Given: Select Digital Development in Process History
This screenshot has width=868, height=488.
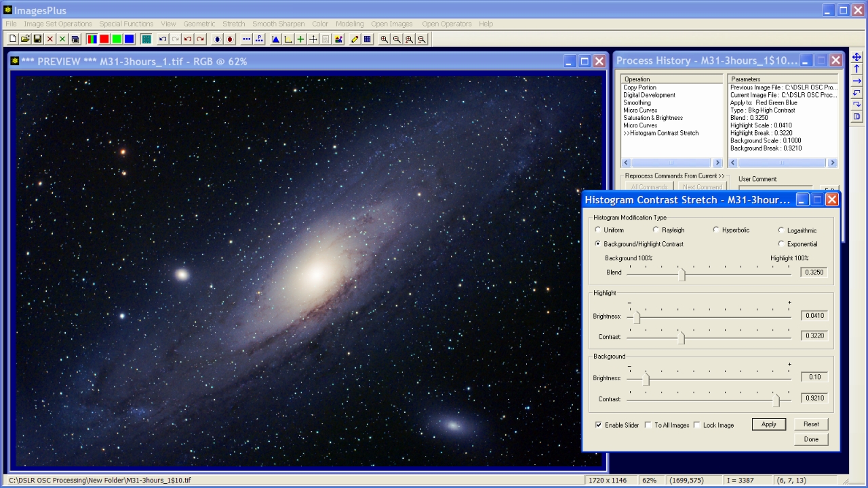Looking at the screenshot, I should click(x=649, y=95).
